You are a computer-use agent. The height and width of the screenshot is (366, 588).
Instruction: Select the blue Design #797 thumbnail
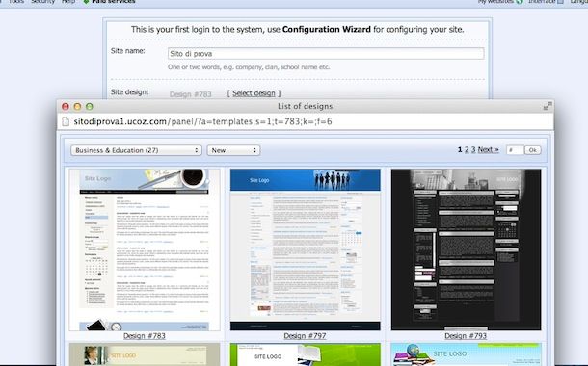pos(306,249)
